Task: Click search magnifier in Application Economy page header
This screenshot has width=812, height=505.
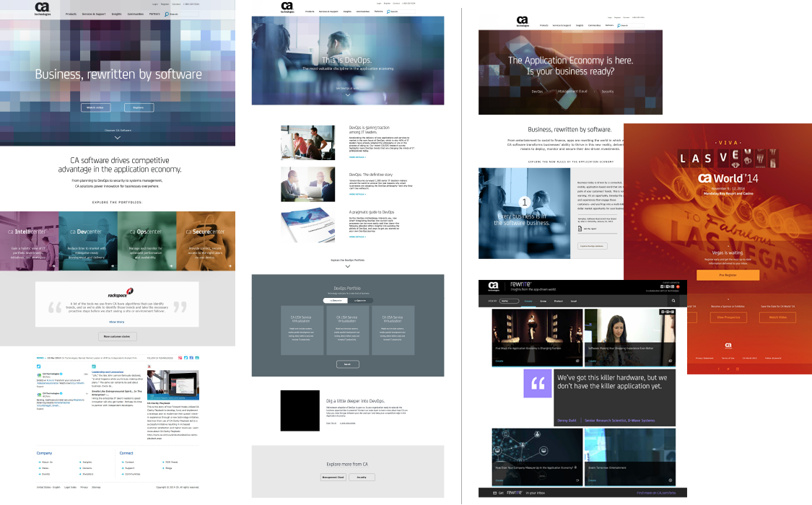Action: pos(619,25)
